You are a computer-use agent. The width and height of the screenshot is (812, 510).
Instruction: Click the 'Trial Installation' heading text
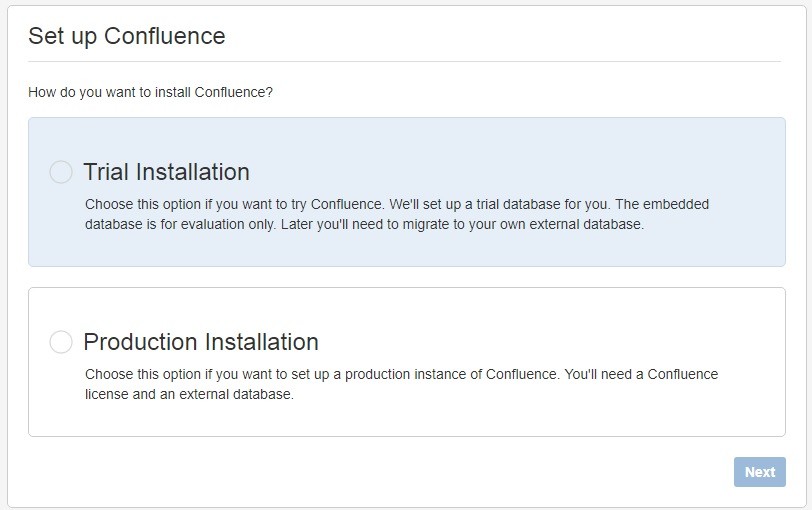pos(166,172)
